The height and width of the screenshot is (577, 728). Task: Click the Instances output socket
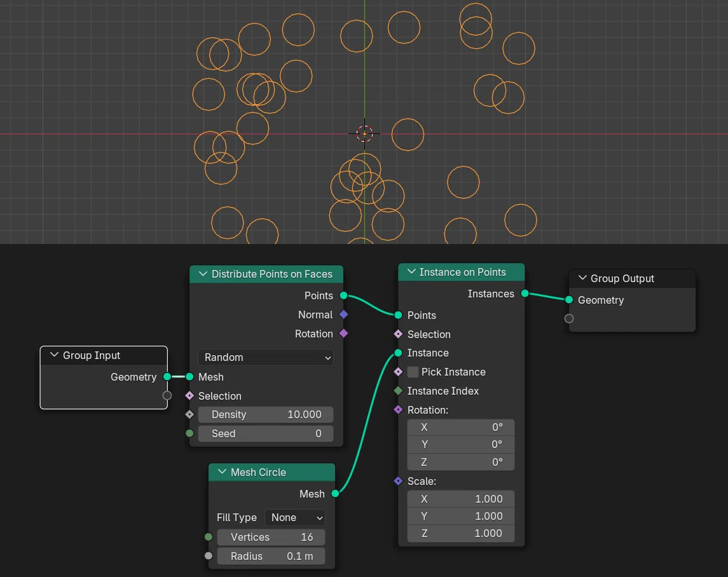tap(525, 294)
